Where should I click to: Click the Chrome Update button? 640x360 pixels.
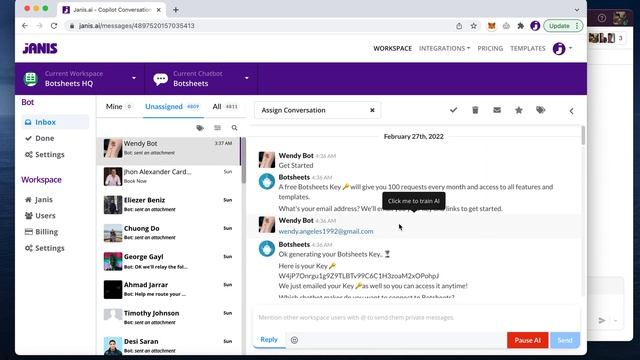[563, 26]
